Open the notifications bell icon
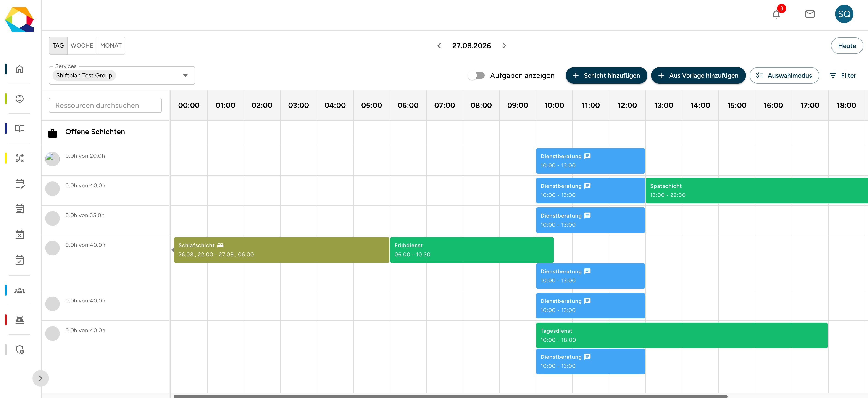This screenshot has width=868, height=398. tap(776, 14)
